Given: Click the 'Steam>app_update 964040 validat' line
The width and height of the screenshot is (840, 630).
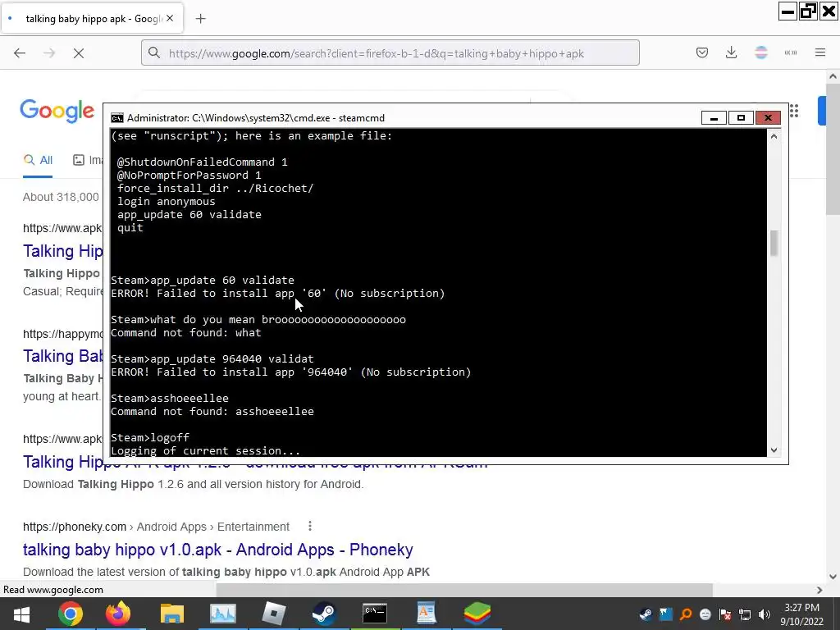Looking at the screenshot, I should (x=212, y=359).
